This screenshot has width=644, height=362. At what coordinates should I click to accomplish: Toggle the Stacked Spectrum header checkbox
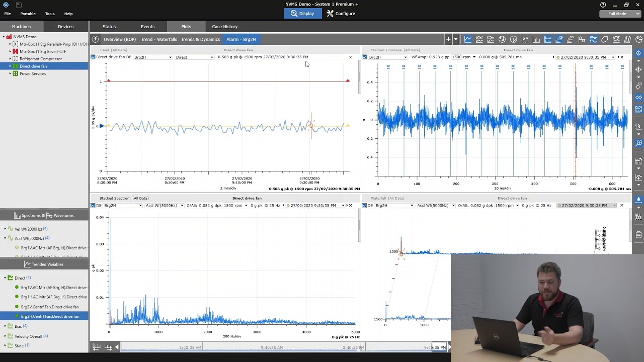(x=93, y=205)
